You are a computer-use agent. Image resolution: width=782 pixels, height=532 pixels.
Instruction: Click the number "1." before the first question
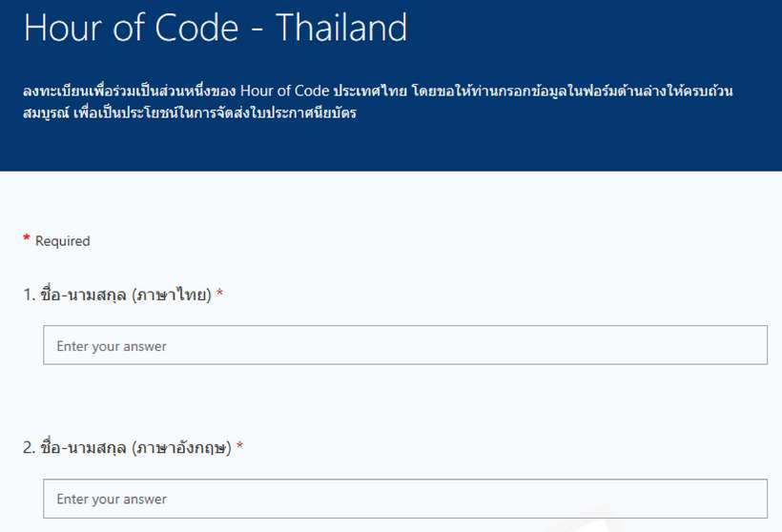pyautogui.click(x=30, y=295)
